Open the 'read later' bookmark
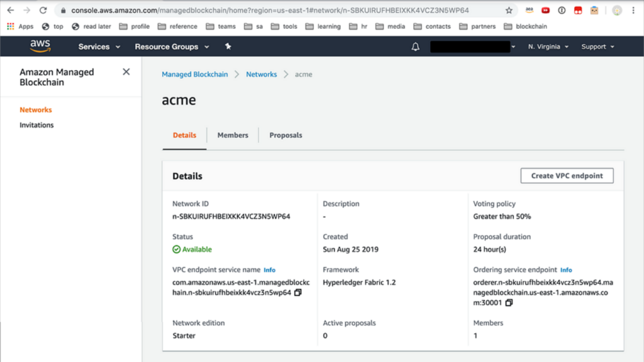This screenshot has width=644, height=362. (91, 26)
